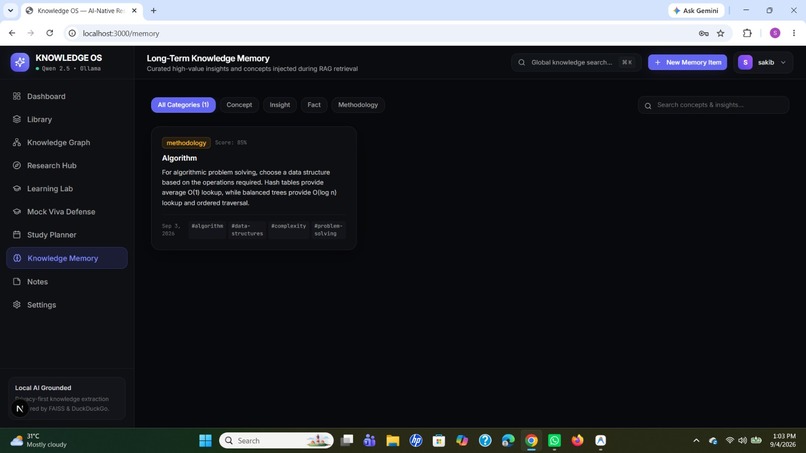Click the #problem-solving tag
The image size is (806, 453).
coord(328,230)
